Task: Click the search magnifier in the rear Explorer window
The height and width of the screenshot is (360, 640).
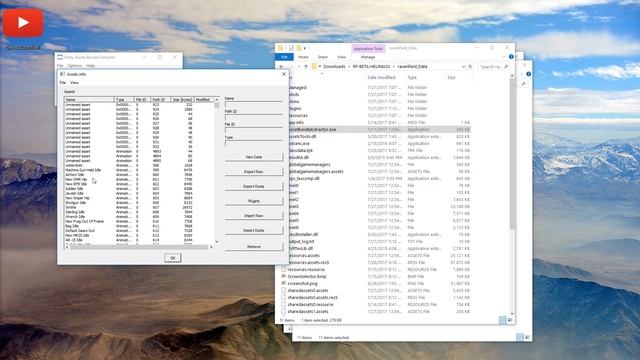Action: (x=523, y=84)
